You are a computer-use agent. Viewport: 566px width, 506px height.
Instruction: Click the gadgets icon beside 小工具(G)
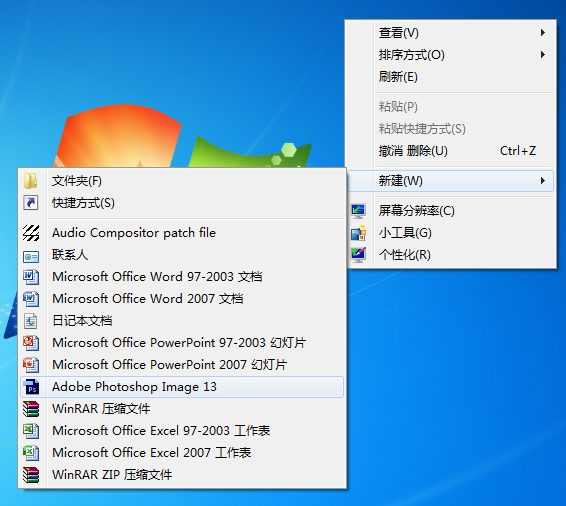tap(358, 233)
